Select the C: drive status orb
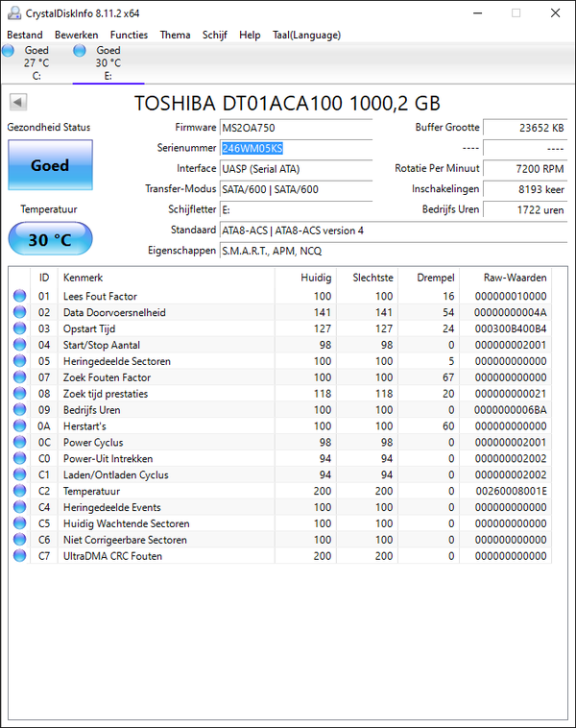 (x=9, y=50)
